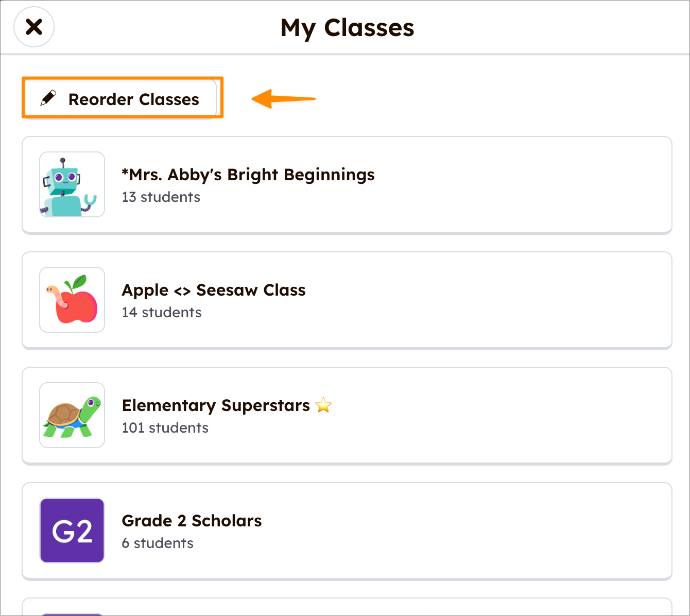Click the robot class icon
Screen dimensions: 690x616
pos(72,184)
